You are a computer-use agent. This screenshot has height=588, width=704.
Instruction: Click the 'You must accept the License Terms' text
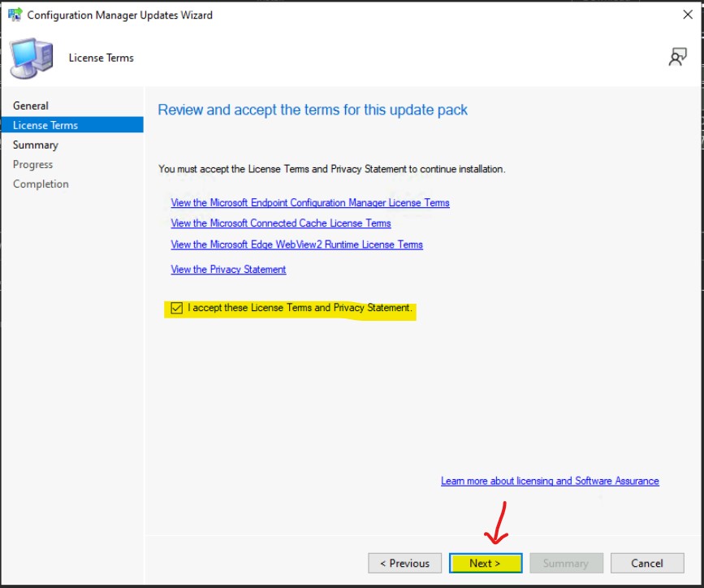click(332, 169)
